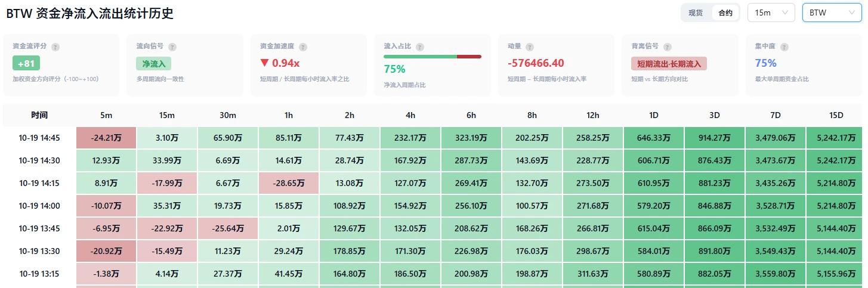Click the 净流入 signal badge
868x288 pixels.
click(x=154, y=63)
